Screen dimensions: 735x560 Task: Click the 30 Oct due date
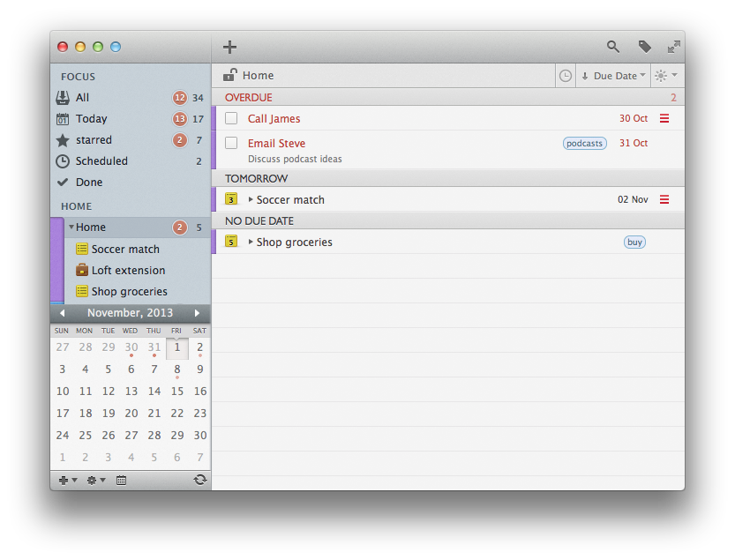[x=634, y=118]
